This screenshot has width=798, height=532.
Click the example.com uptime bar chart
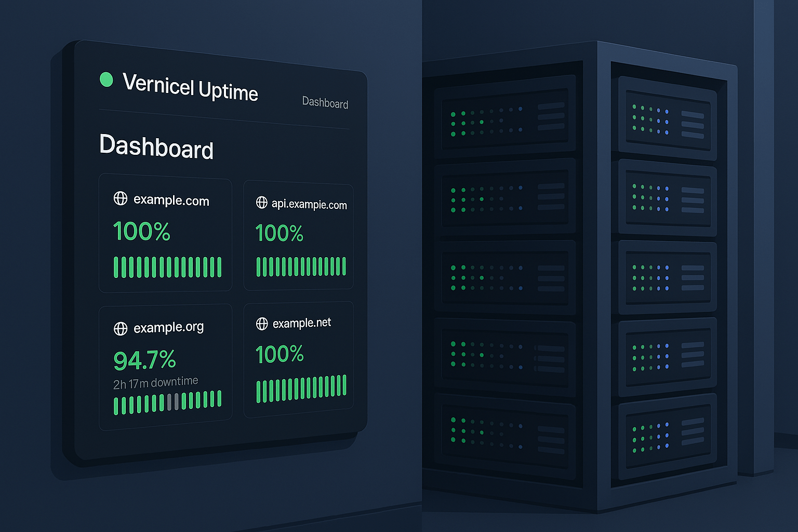click(x=167, y=267)
